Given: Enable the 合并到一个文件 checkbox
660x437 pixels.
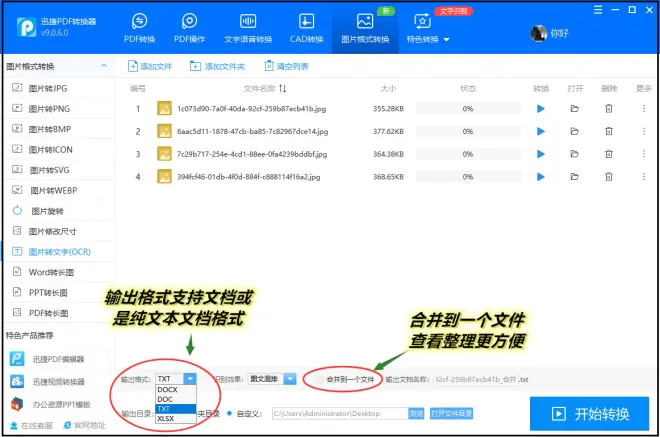Looking at the screenshot, I should tap(319, 379).
